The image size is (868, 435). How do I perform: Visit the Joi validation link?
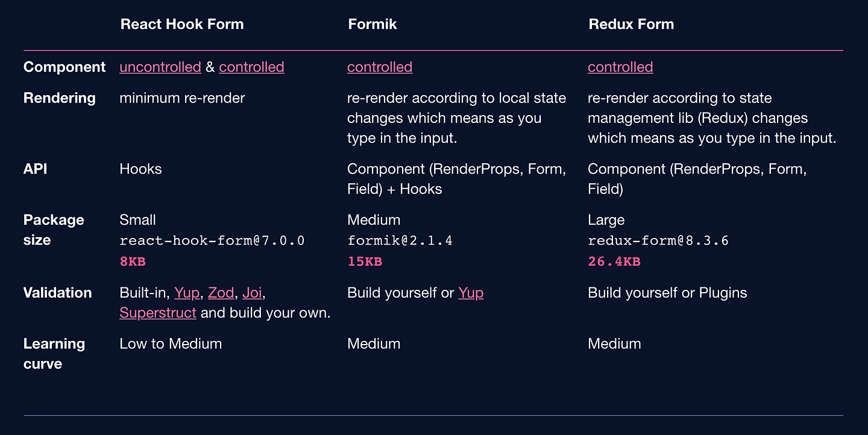252,293
